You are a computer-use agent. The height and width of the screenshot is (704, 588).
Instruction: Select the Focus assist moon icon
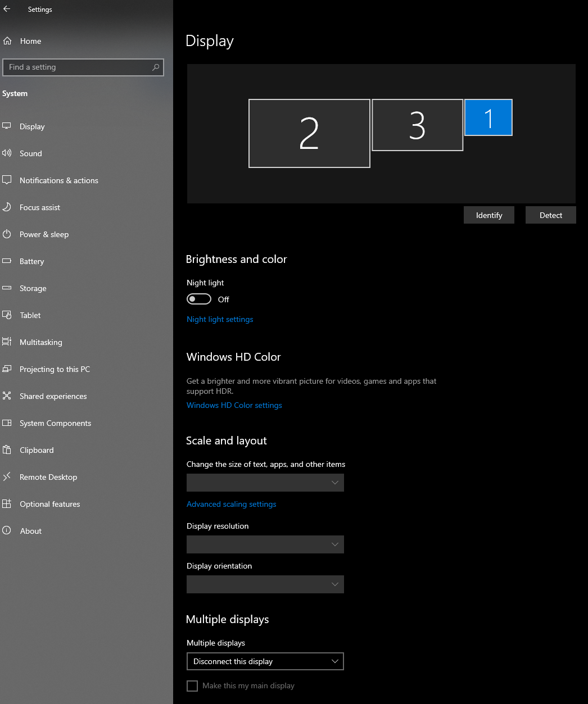[7, 207]
